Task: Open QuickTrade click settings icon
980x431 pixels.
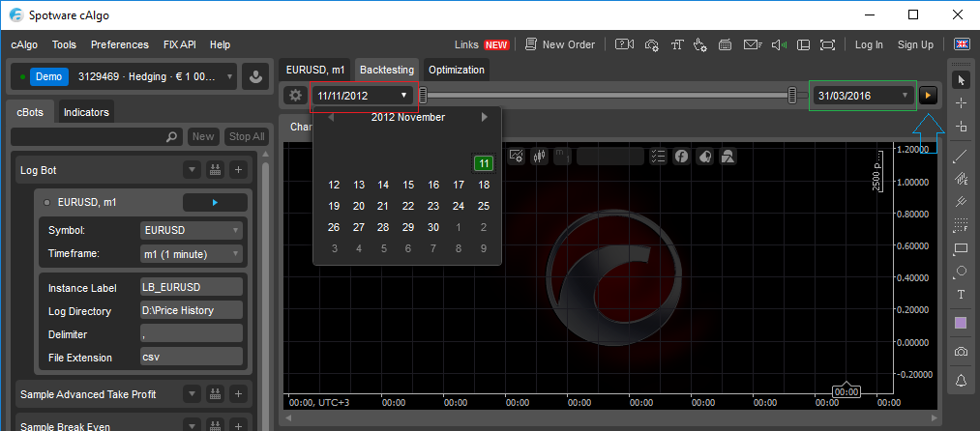Action: click(700, 44)
